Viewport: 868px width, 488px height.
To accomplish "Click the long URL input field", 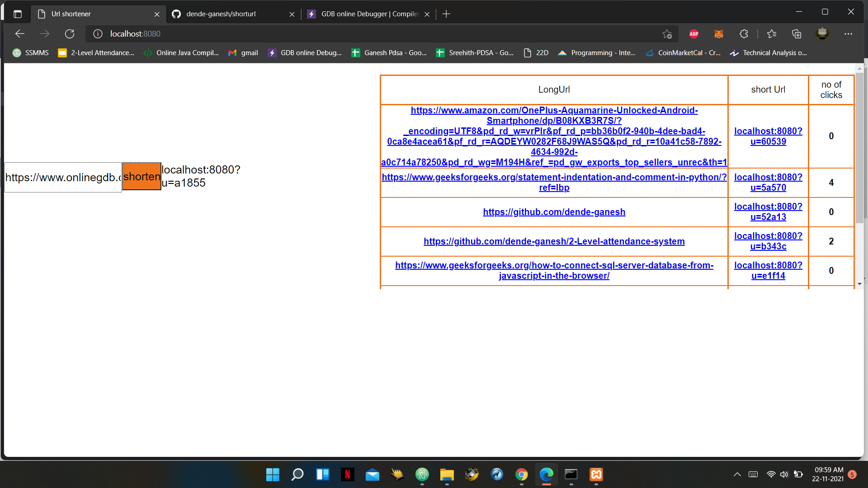I will (x=62, y=177).
